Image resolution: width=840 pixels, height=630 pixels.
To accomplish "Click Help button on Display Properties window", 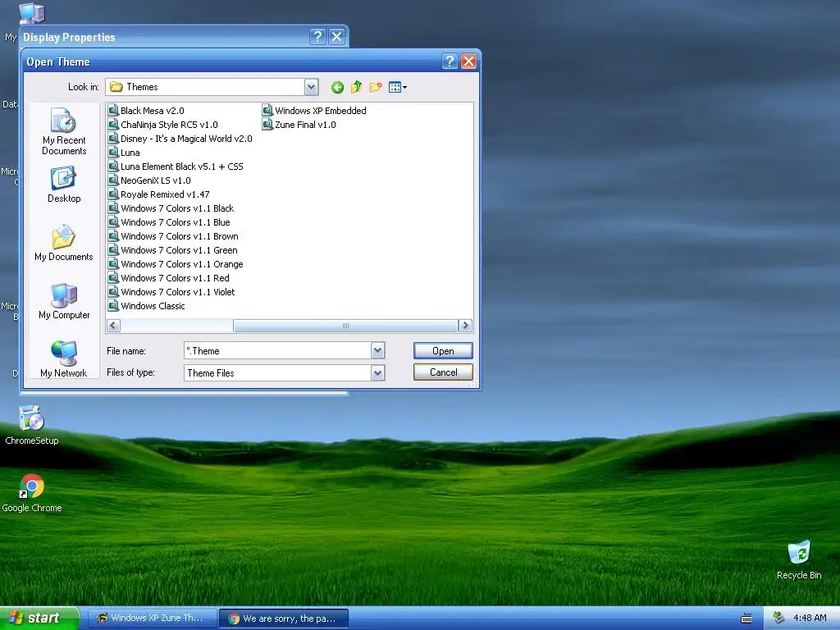I will pyautogui.click(x=317, y=36).
